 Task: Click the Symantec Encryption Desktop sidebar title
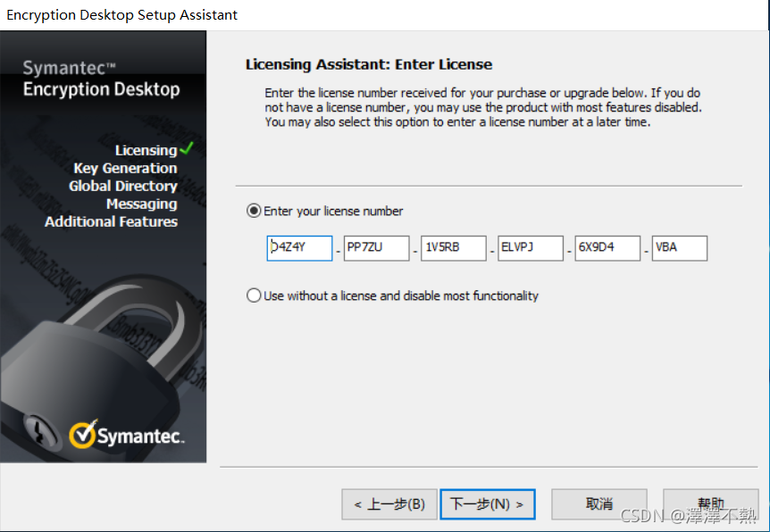[x=101, y=79]
